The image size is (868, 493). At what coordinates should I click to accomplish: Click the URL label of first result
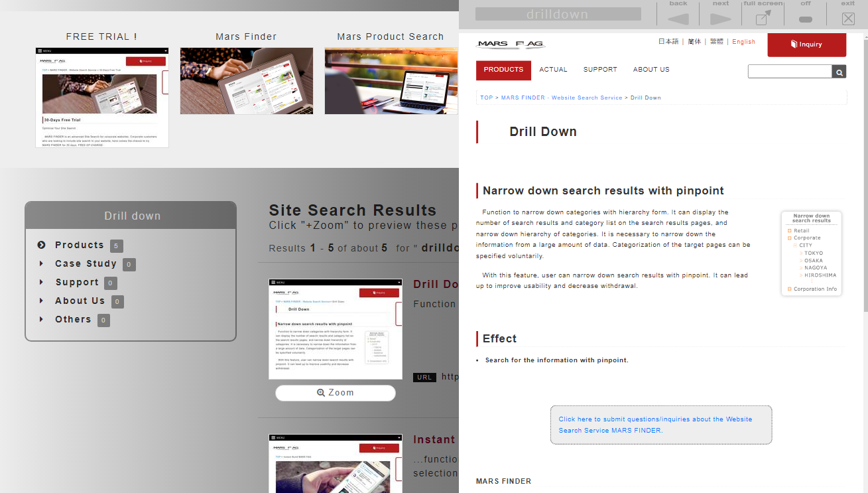[x=424, y=378]
